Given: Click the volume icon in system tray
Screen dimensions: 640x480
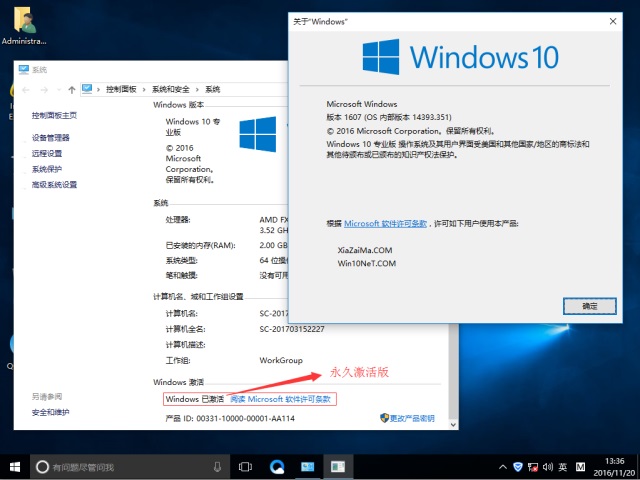Looking at the screenshot, I should (x=545, y=467).
